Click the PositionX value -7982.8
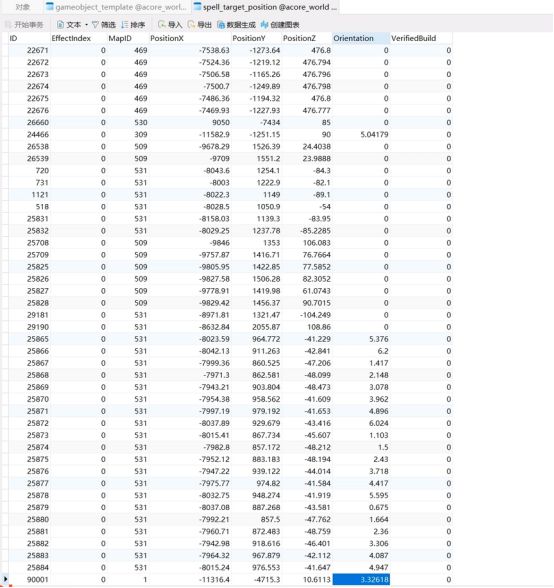Image resolution: width=554 pixels, height=588 pixels. pyautogui.click(x=216, y=447)
